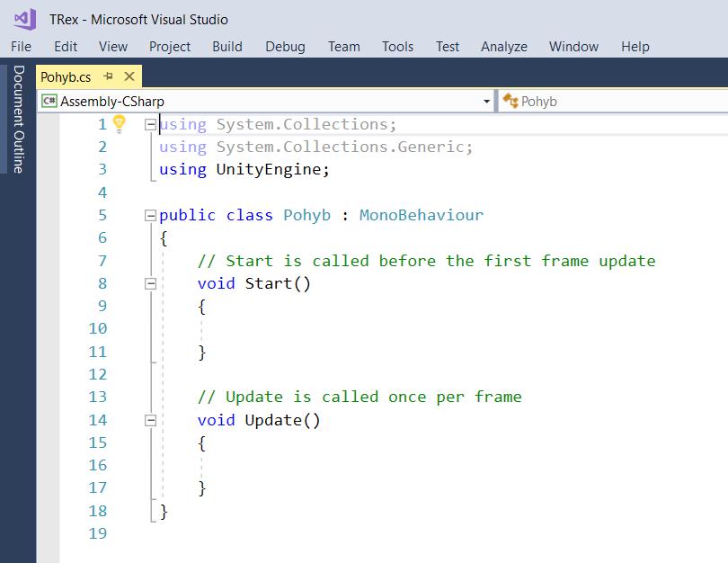Open the Test menu
The height and width of the screenshot is (563, 728).
pyautogui.click(x=447, y=47)
